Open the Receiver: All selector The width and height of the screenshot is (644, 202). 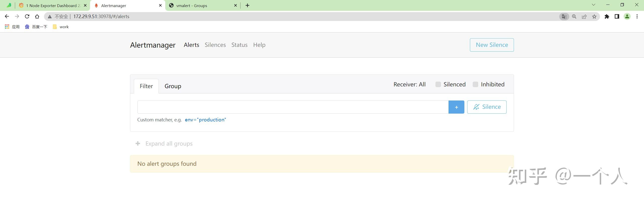(x=410, y=84)
